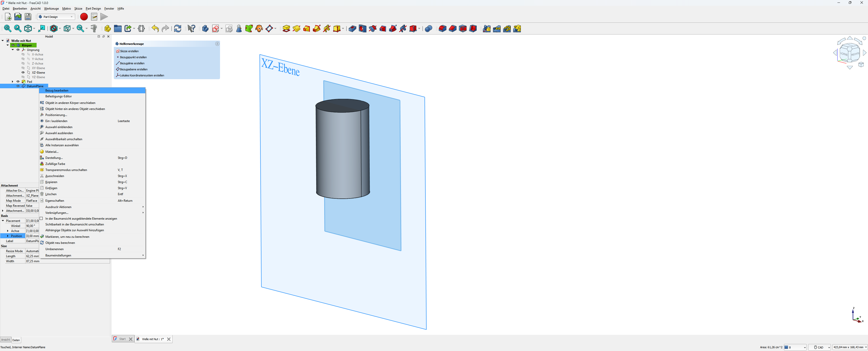Image resolution: width=868 pixels, height=351 pixels.
Task: Open 'Umbenennen' in context menu
Action: point(92,249)
